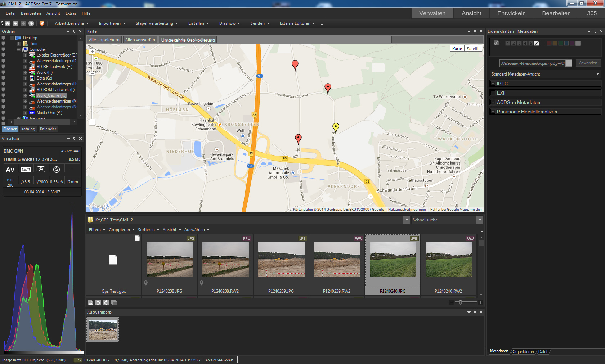Rotate left using the counter-clockwise icon
The width and height of the screenshot is (605, 364).
tap(98, 302)
